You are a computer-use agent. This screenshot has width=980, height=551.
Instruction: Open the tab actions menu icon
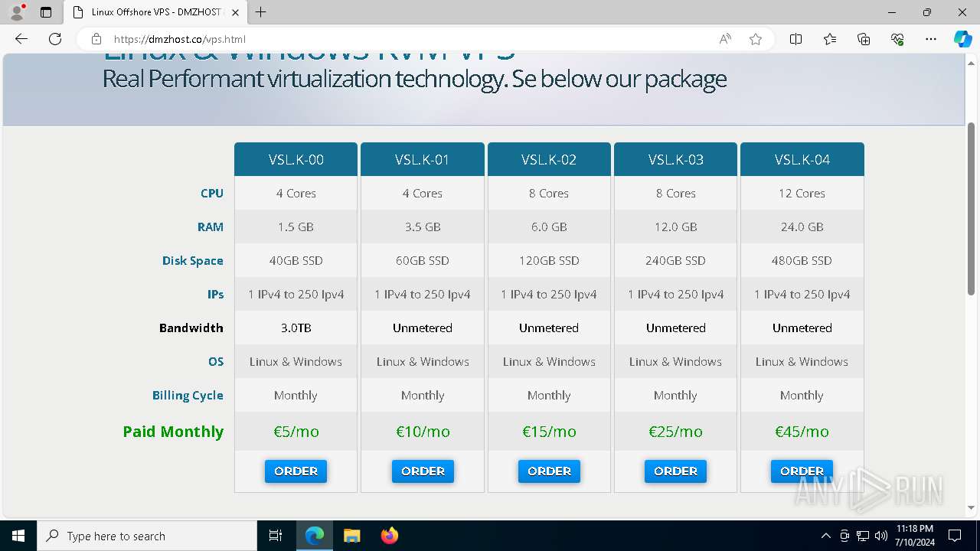click(46, 12)
